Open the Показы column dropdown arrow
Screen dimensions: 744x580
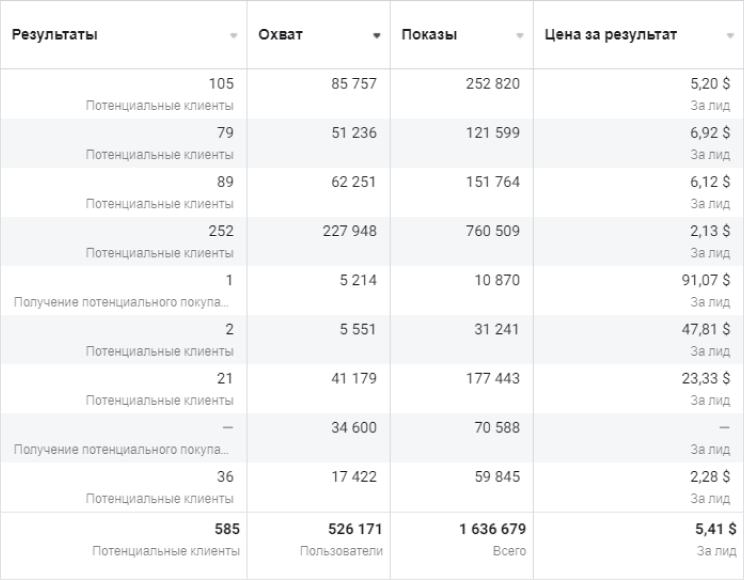(520, 36)
